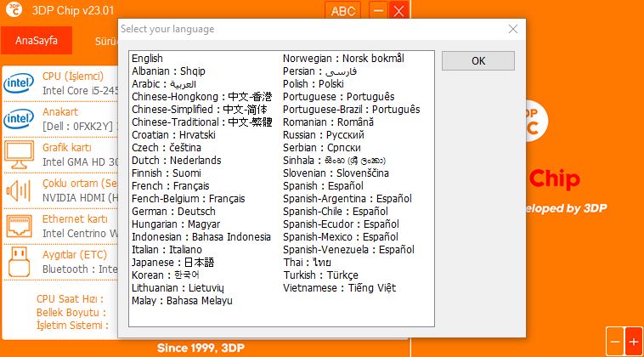
Task: Select Malay : Bahasa Melayu
Action: coord(182,300)
